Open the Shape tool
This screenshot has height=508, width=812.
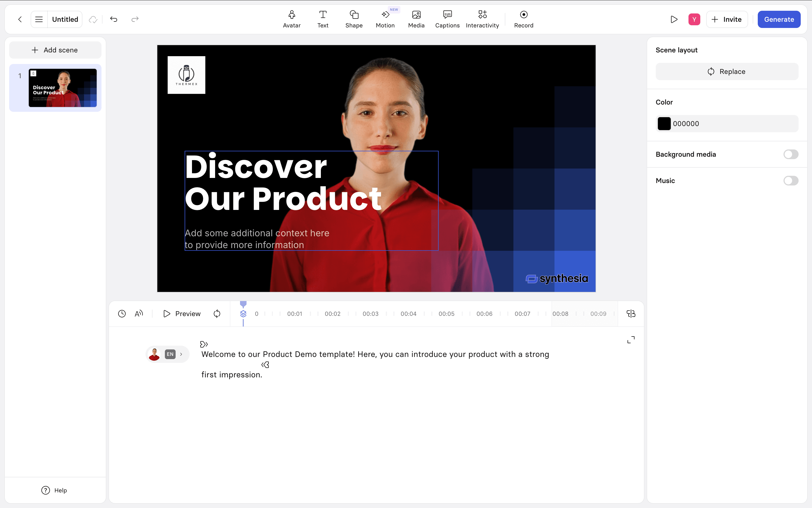click(x=354, y=19)
